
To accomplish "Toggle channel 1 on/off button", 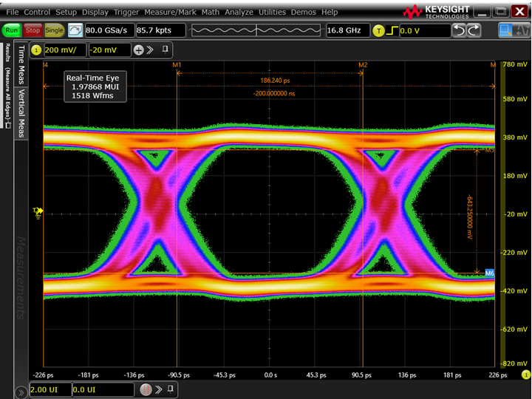I will (36, 50).
